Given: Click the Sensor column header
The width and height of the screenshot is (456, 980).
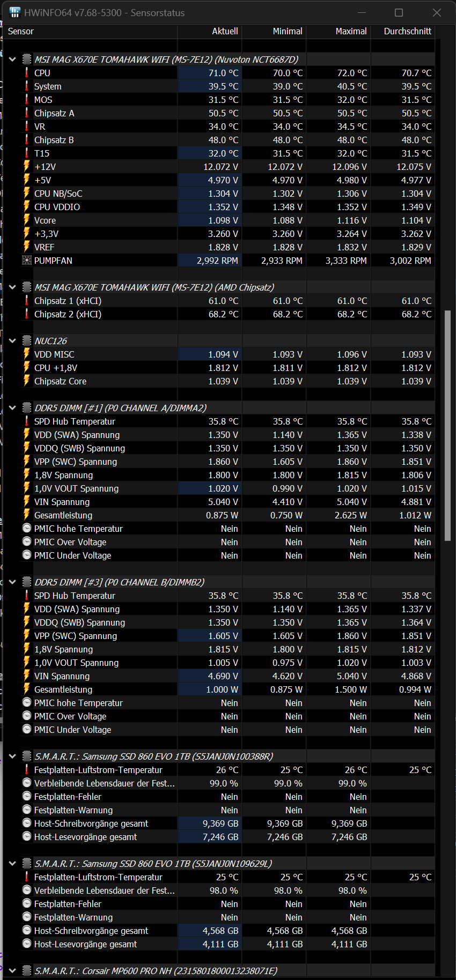Looking at the screenshot, I should pos(90,32).
